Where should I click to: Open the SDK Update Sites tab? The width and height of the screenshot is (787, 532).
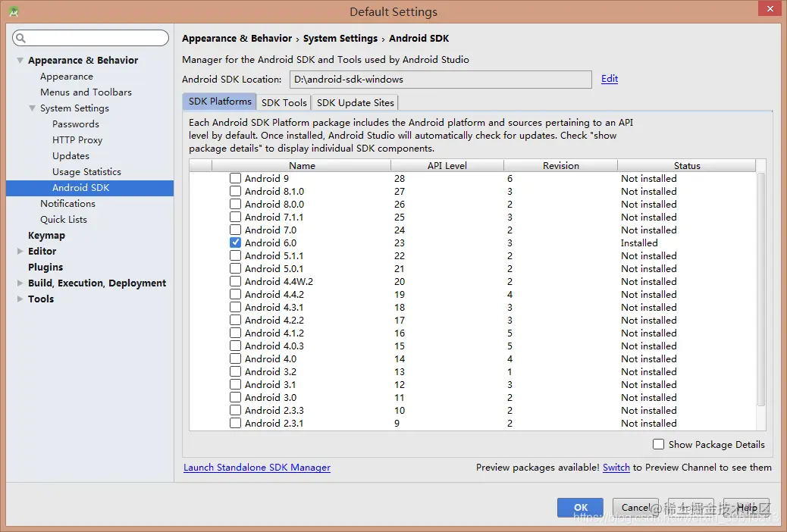pyautogui.click(x=356, y=102)
